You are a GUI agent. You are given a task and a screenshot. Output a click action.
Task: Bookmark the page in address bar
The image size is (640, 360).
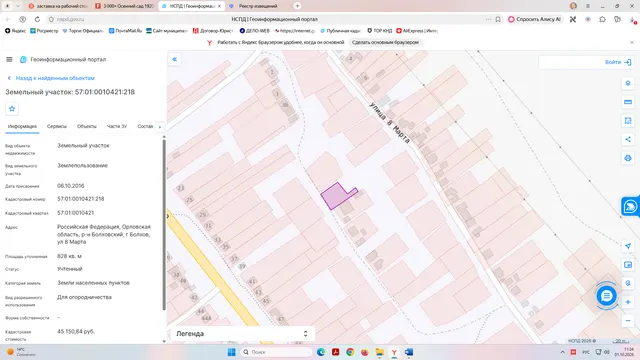[x=498, y=19]
